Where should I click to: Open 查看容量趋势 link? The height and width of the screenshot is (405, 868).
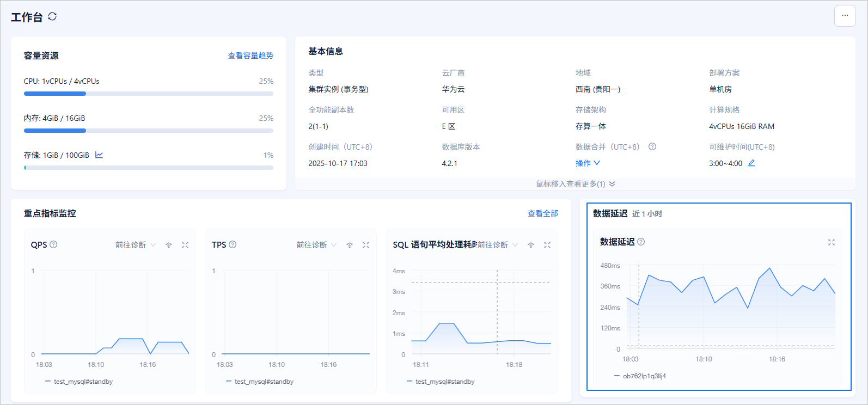250,56
